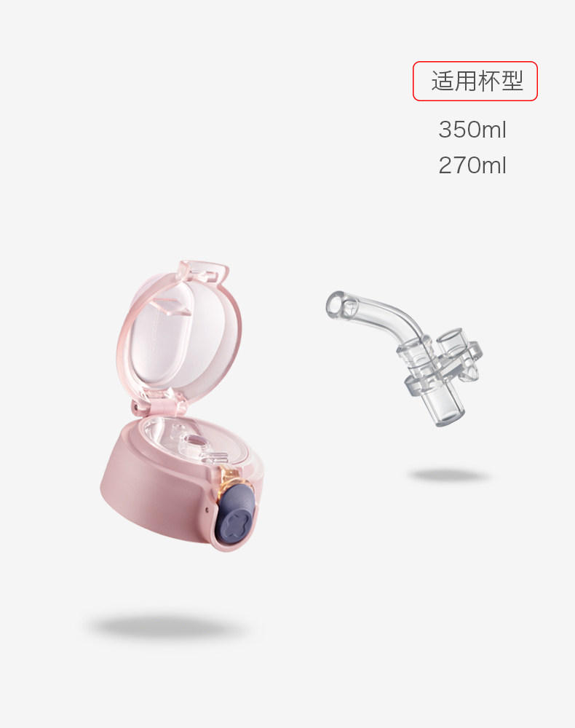Click the shadow beneath the straw

pos(448,475)
